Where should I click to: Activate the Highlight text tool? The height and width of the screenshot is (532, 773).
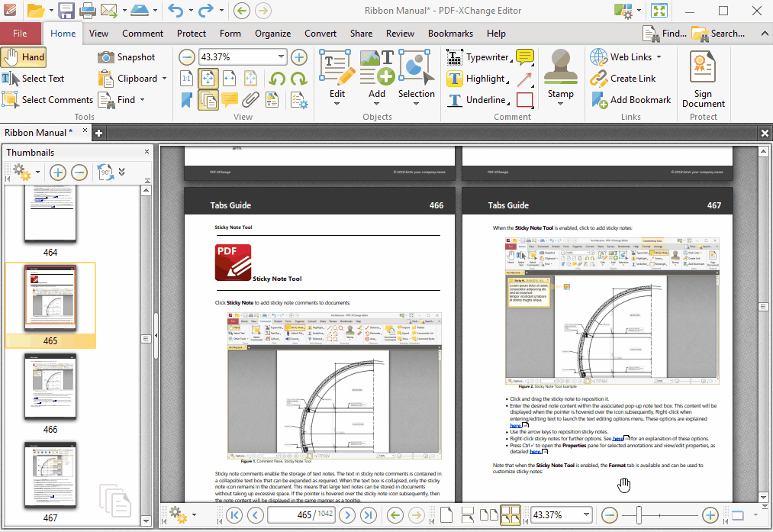click(x=478, y=79)
